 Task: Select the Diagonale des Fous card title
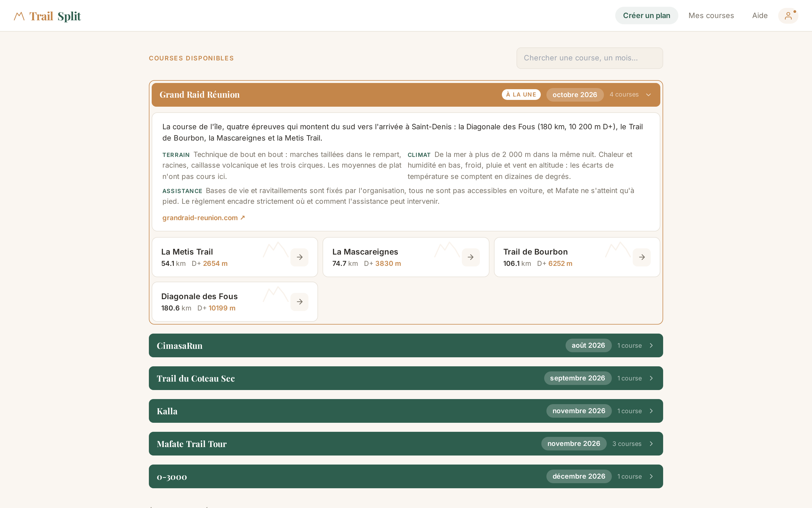click(x=199, y=296)
